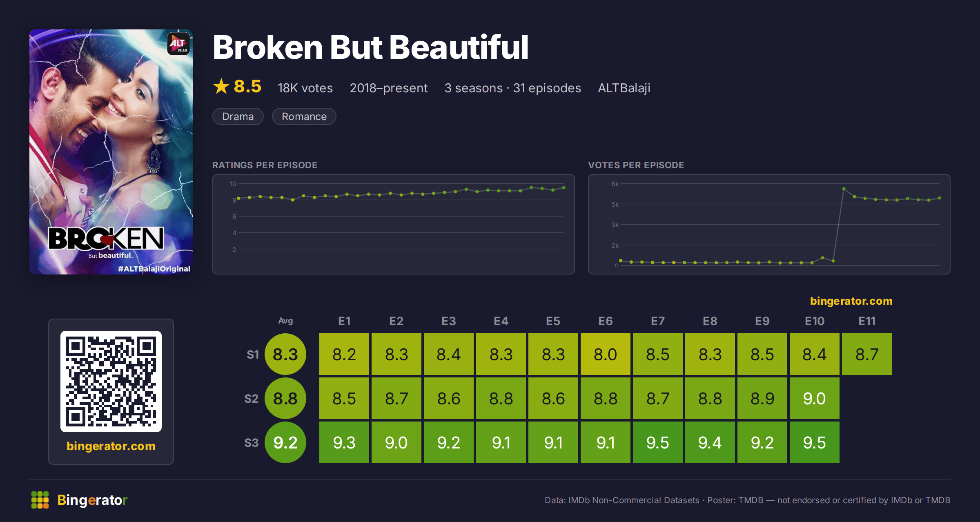
Task: Click the Ratings Per Episode chart
Action: pyautogui.click(x=394, y=224)
